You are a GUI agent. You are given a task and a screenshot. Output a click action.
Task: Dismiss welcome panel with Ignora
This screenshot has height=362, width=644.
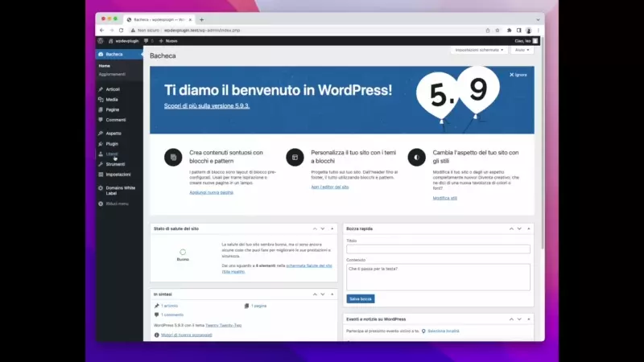[518, 75]
